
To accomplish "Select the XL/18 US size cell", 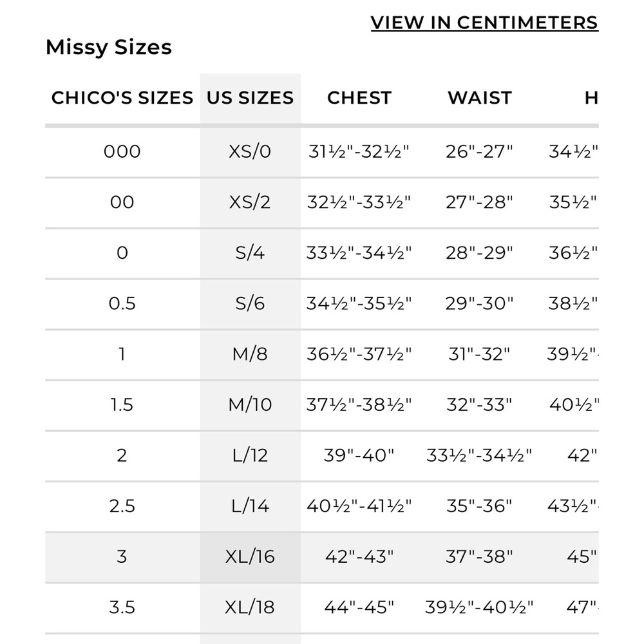I will (x=250, y=607).
